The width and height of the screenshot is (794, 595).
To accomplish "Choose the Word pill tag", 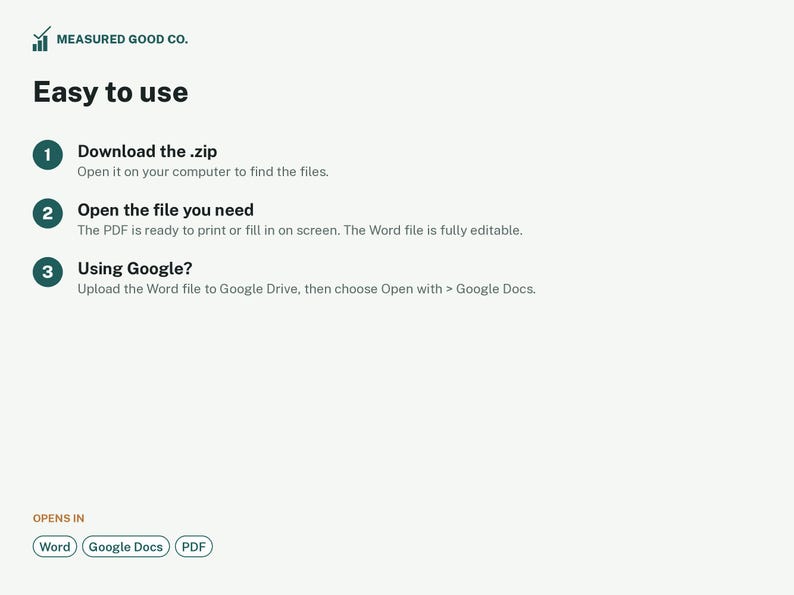I will (55, 547).
